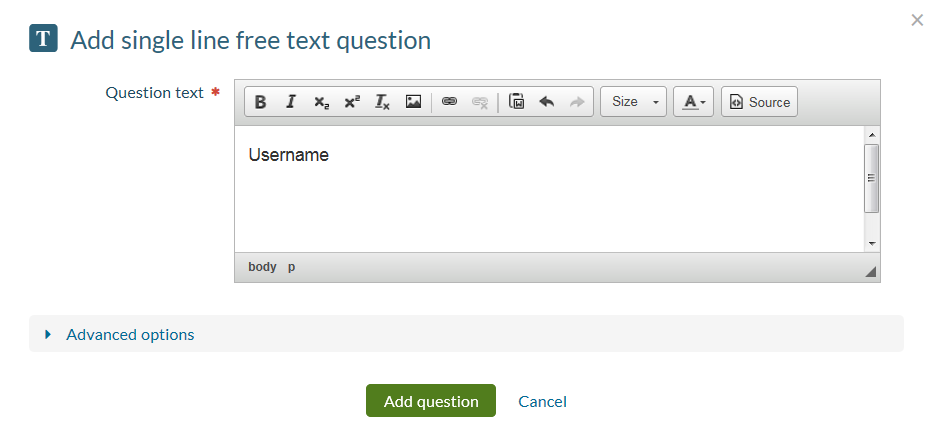Viewport: 932px width, 440px height.
Task: Undo the last edit with the arrow
Action: [x=547, y=102]
